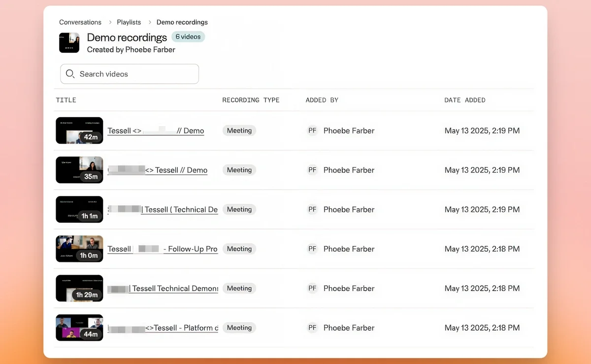Viewport: 591px width, 364px height.
Task: Click the PF avatar in the 35m video row
Action: (x=312, y=170)
